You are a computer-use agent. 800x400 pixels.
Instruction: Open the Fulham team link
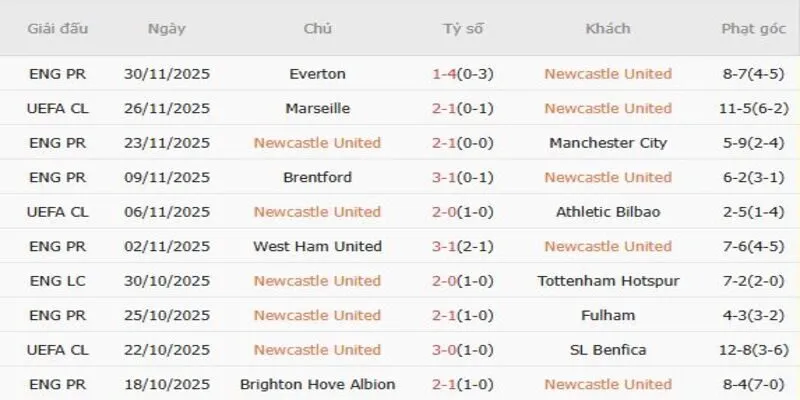[x=608, y=315]
